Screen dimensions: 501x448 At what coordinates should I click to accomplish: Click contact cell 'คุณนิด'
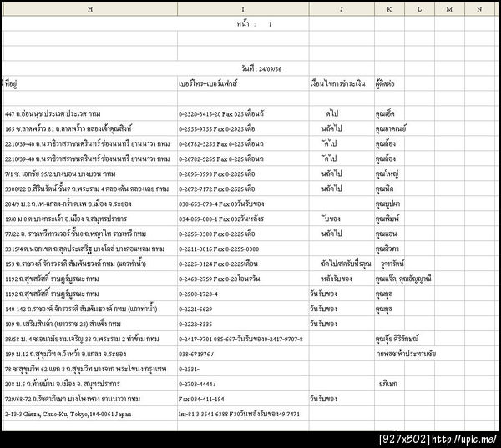click(389, 189)
